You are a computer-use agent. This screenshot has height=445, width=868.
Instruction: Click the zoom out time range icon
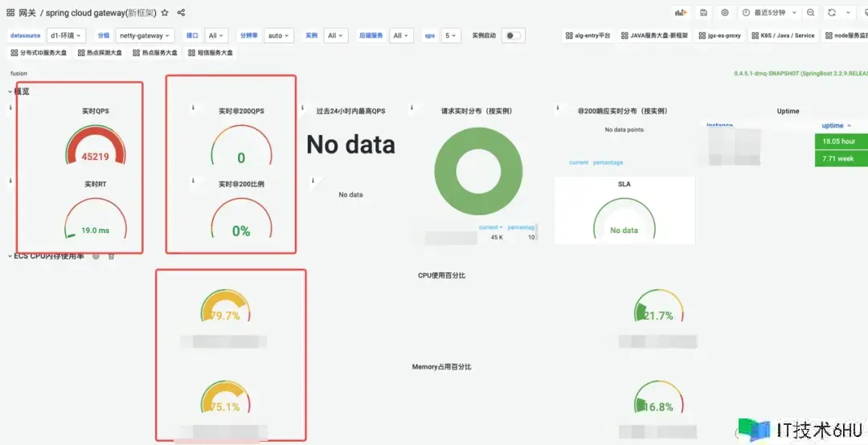(809, 13)
